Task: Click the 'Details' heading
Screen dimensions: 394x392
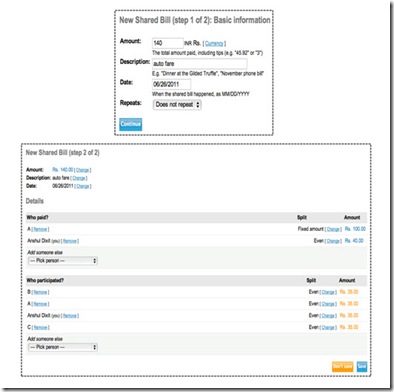Action: point(35,201)
